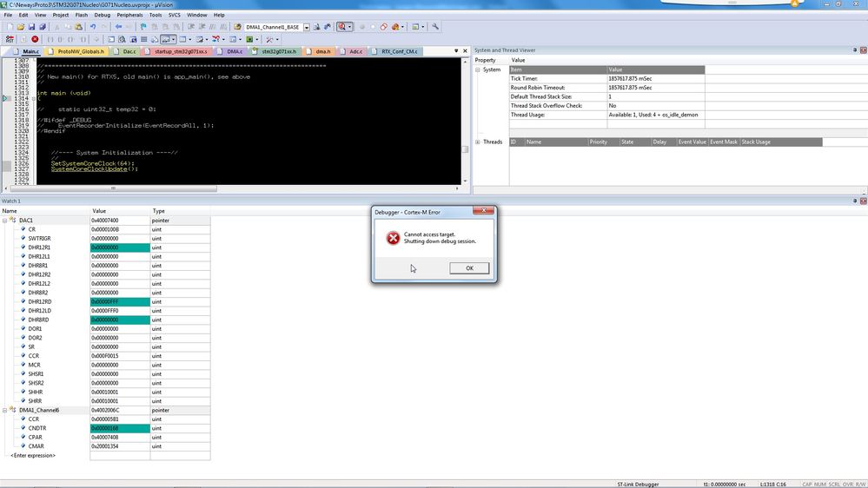Open a file using toolbar icon
The image size is (868, 488).
[21, 27]
